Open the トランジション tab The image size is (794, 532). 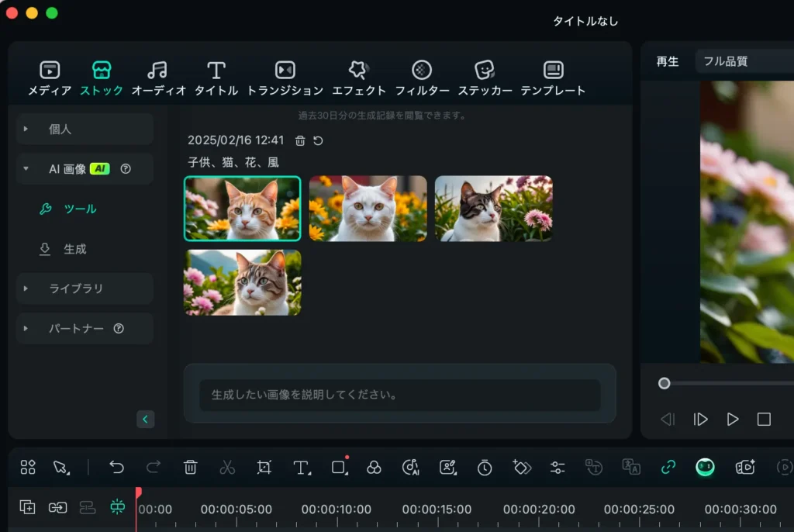click(285, 78)
